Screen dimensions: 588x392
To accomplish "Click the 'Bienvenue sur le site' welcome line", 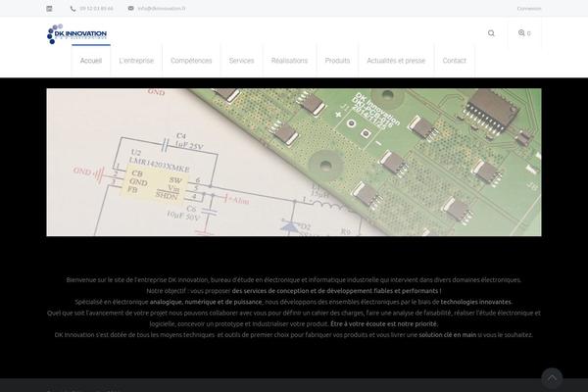I will [x=294, y=280].
